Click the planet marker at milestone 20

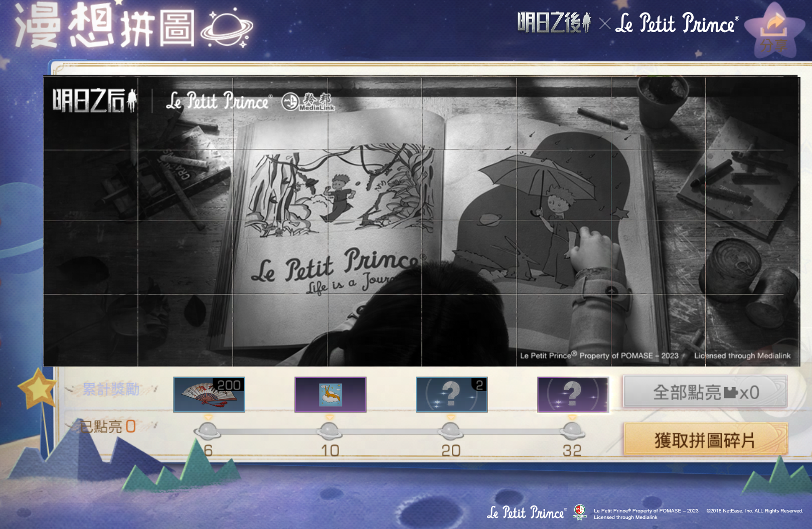pyautogui.click(x=450, y=431)
